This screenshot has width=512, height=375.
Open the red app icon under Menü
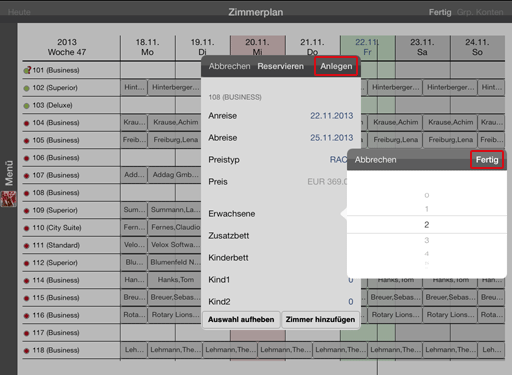pyautogui.click(x=9, y=199)
